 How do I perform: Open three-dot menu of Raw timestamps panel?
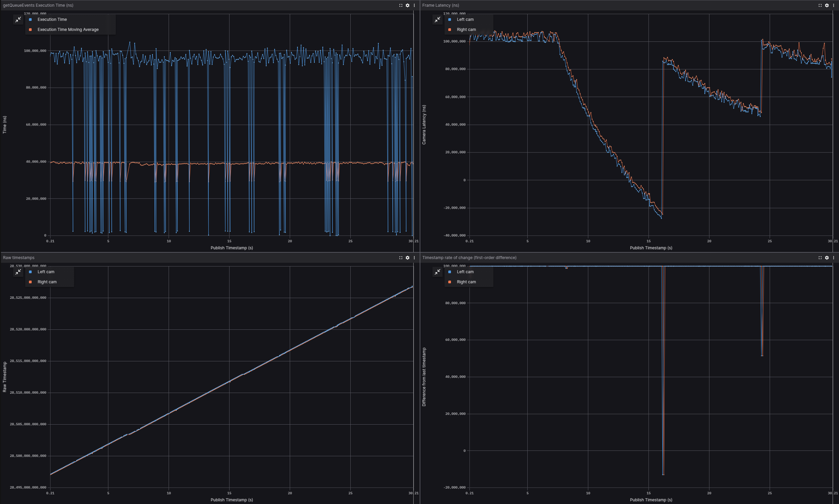pos(414,258)
